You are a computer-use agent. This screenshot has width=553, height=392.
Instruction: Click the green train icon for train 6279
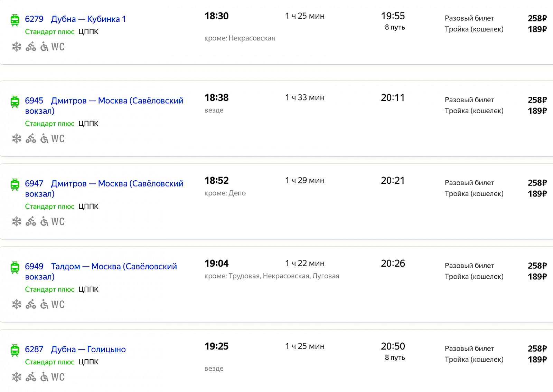(x=15, y=20)
